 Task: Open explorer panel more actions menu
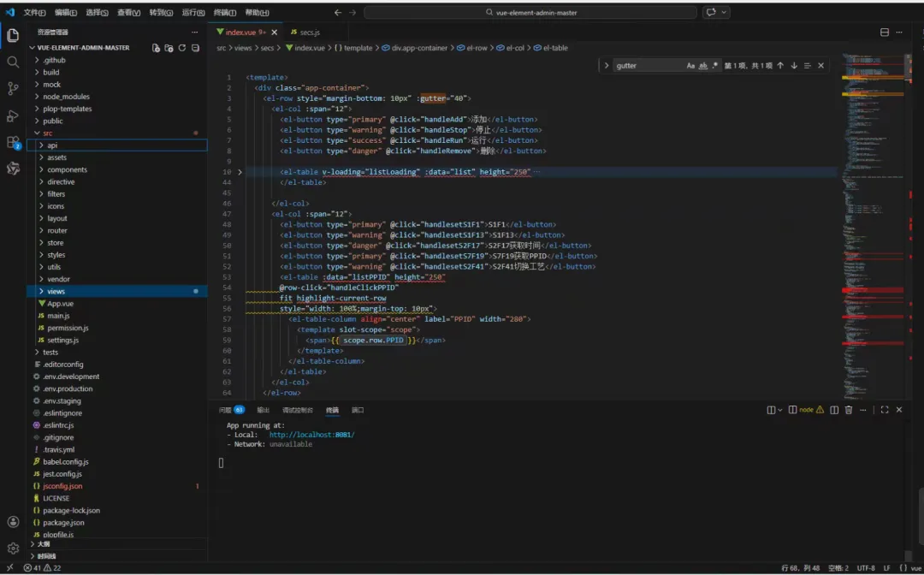pos(194,32)
